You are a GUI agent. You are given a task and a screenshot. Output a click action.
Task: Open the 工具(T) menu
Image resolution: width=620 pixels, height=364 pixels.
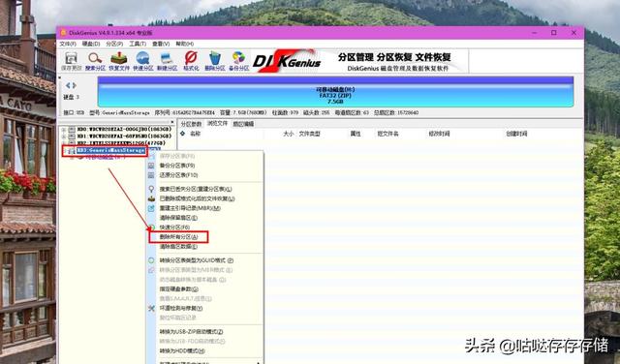click(138, 44)
